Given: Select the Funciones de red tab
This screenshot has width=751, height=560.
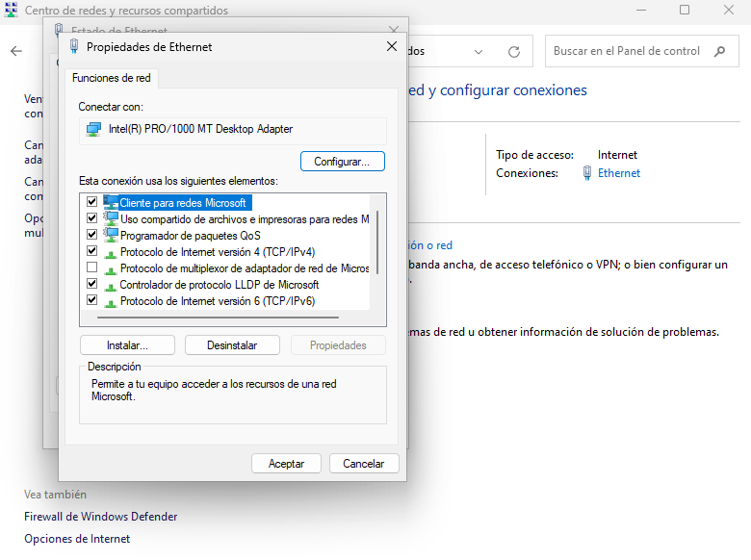Looking at the screenshot, I should pyautogui.click(x=110, y=78).
